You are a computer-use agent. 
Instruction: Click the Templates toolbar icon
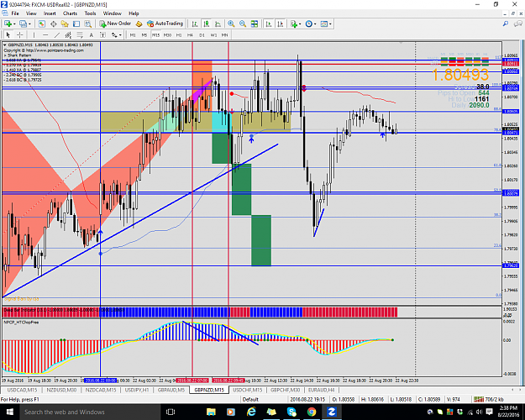[323, 24]
